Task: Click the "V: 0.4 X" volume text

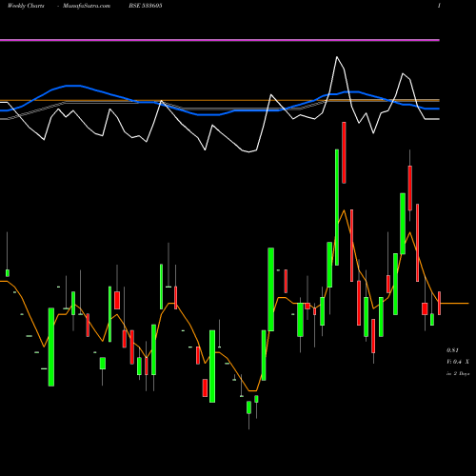Action: 458,362
